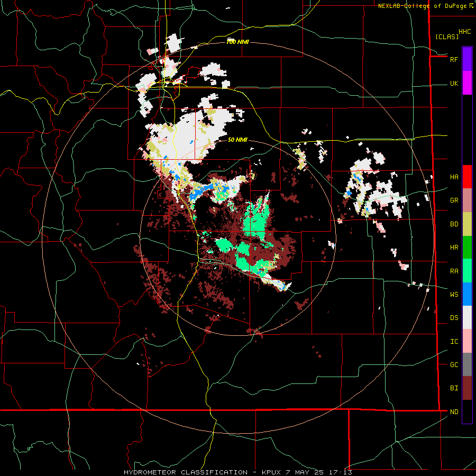Click the HYDROMETEOR CLASSIFICATION KPUX title caption
This screenshot has height=476, width=476.
(x=238, y=472)
